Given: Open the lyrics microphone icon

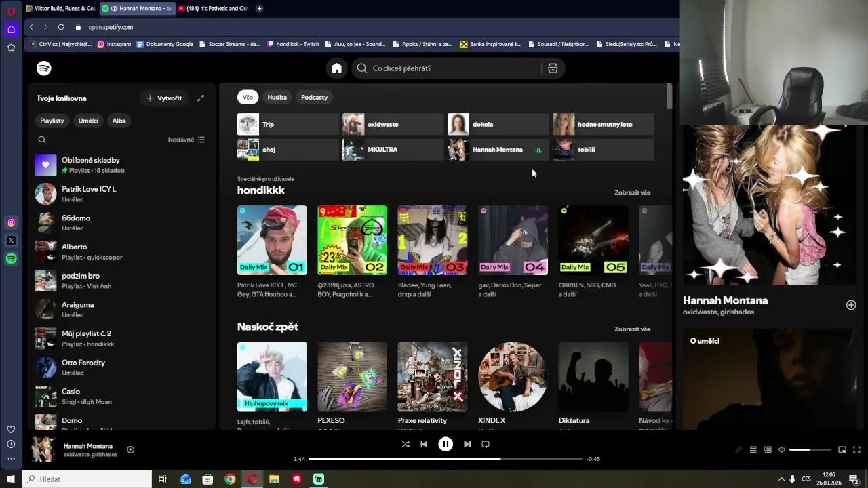Looking at the screenshot, I should [738, 449].
